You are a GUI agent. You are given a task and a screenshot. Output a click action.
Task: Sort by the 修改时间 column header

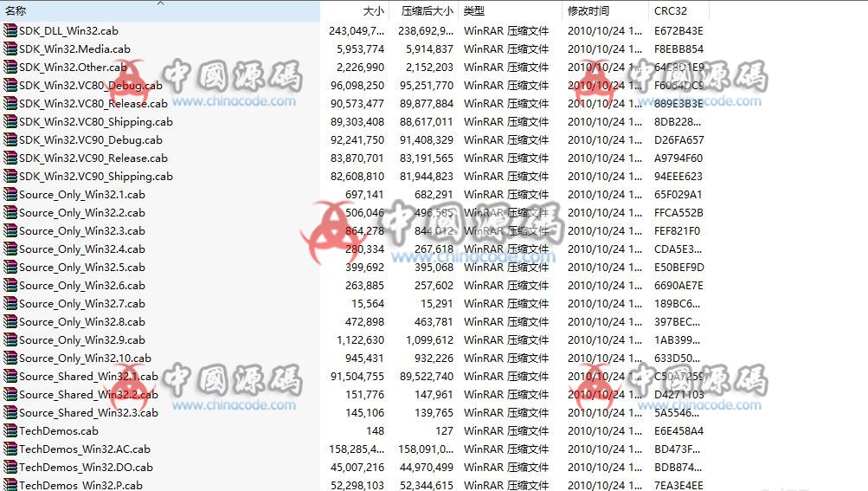605,10
